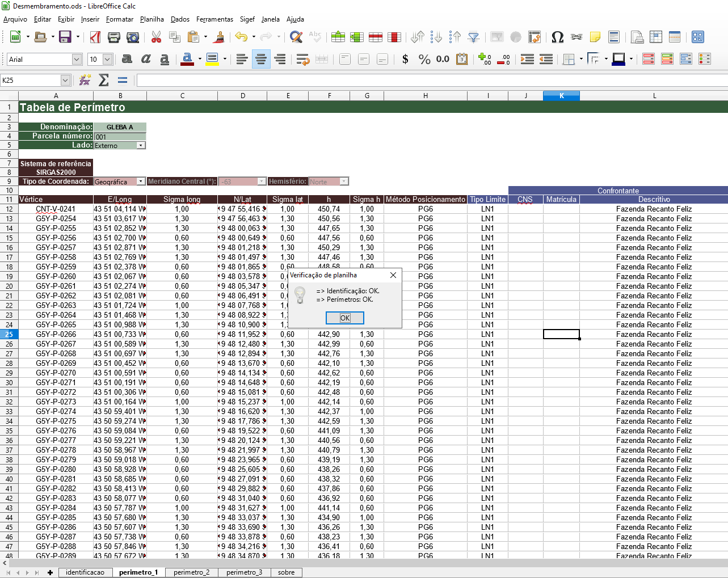
Task: Click OK in the Verificação de planilha dialog
Action: [345, 318]
